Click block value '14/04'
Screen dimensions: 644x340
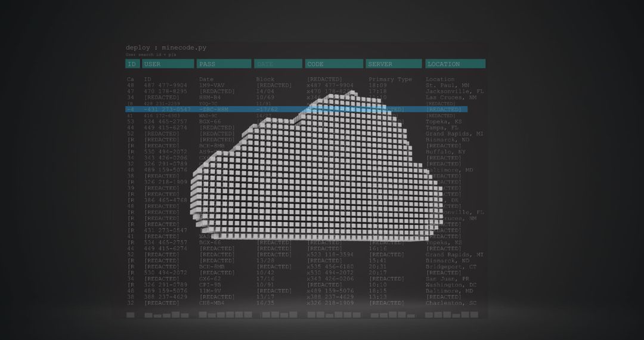[265, 92]
